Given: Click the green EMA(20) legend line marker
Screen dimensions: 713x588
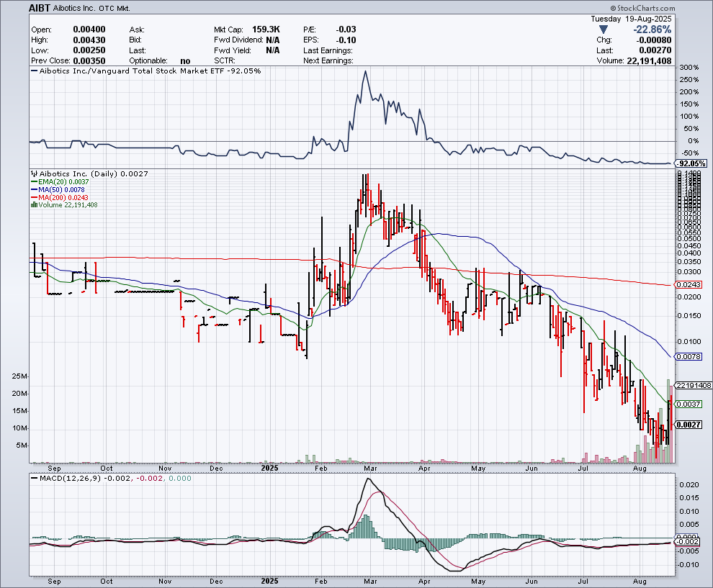Looking at the screenshot, I should 34,182.
